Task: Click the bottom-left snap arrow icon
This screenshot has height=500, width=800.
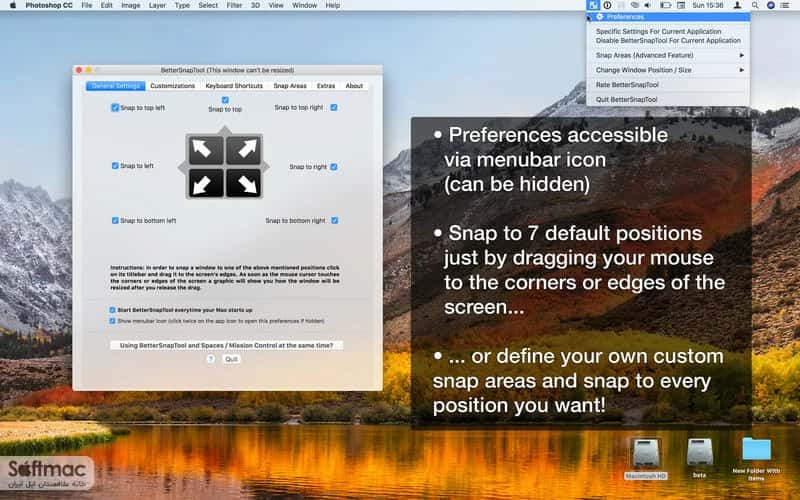Action: [x=206, y=184]
